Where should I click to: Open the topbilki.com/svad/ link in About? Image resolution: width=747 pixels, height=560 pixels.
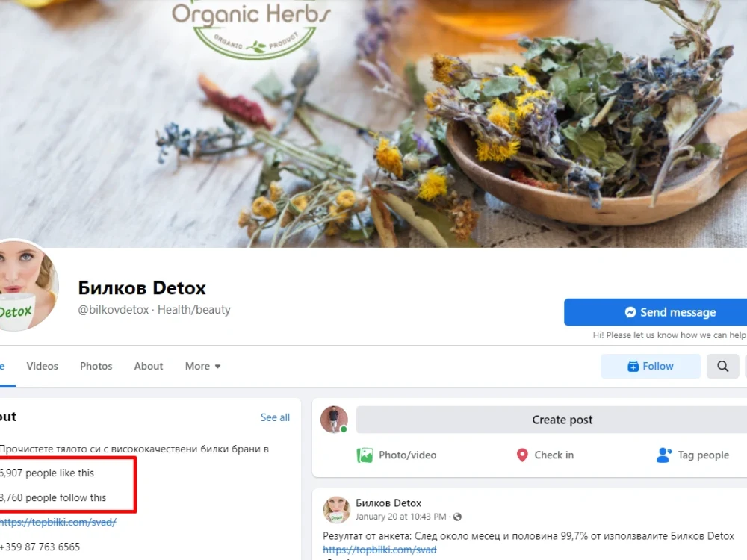pos(58,522)
